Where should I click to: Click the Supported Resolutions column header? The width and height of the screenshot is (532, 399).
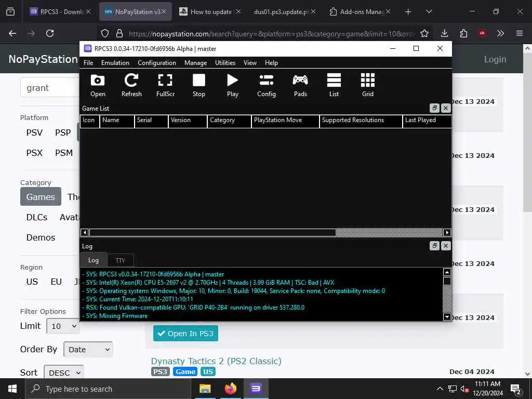point(361,121)
